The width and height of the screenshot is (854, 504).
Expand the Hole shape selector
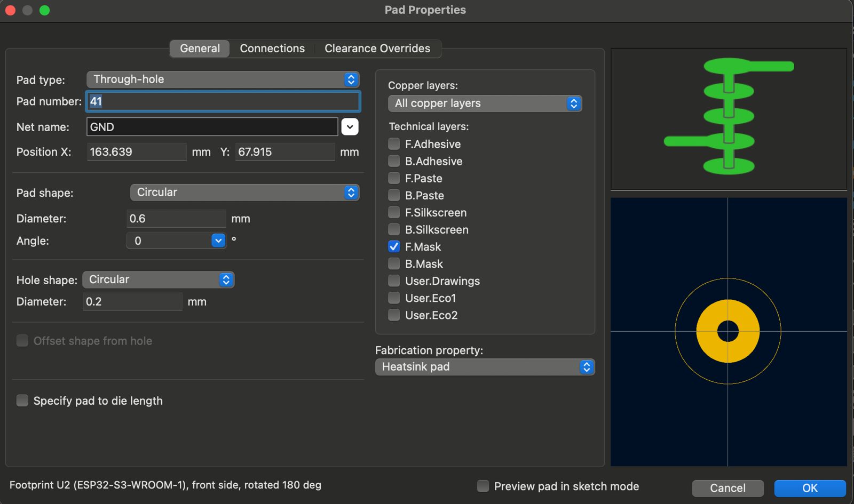pyautogui.click(x=159, y=280)
